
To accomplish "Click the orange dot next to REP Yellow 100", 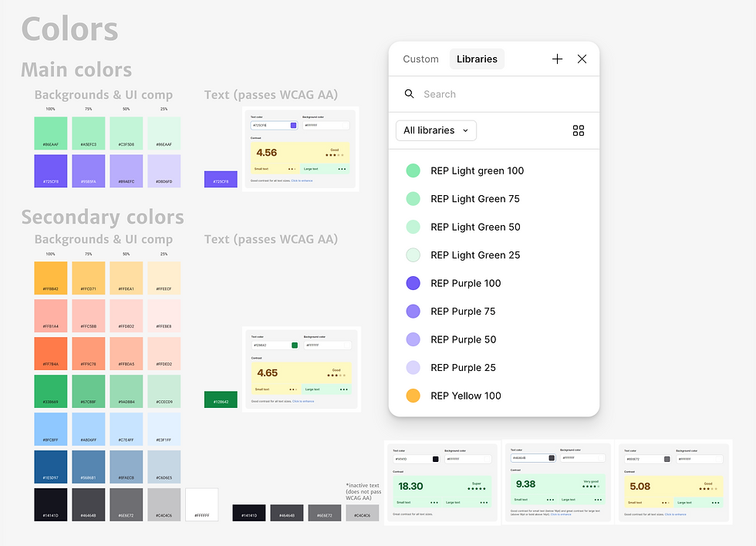I will pos(413,396).
